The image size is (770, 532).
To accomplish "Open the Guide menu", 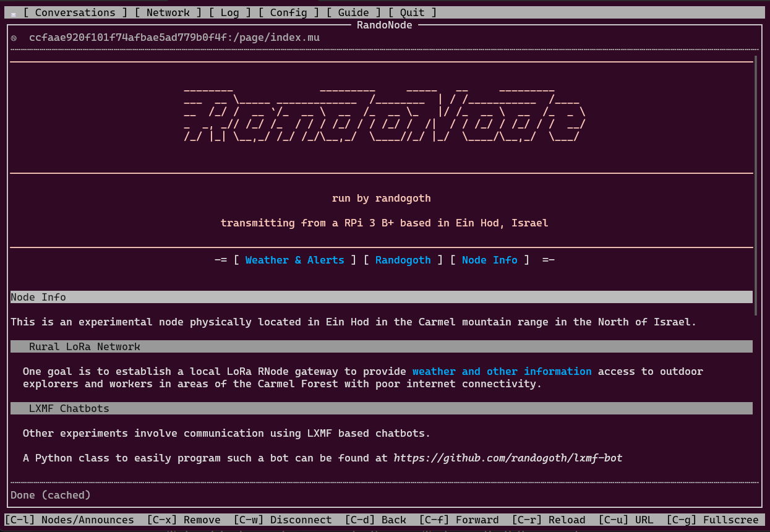I will [354, 12].
